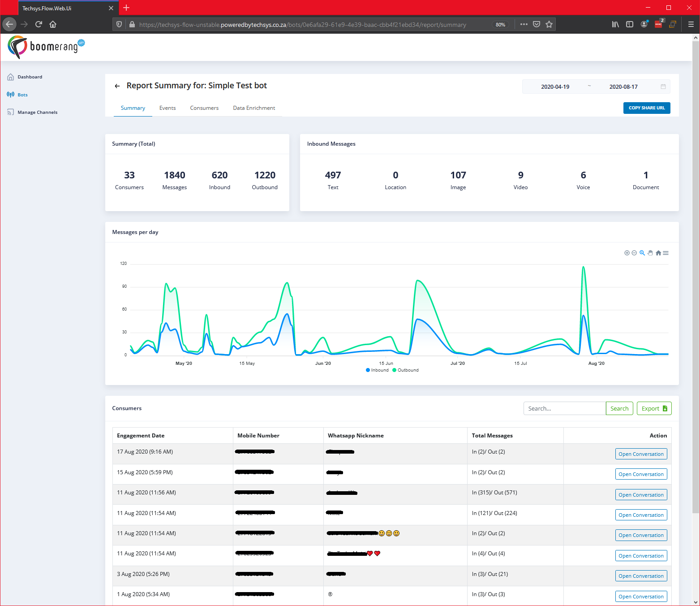Image resolution: width=700 pixels, height=606 pixels.
Task: Click the 80% zoom level indicator
Action: (501, 25)
